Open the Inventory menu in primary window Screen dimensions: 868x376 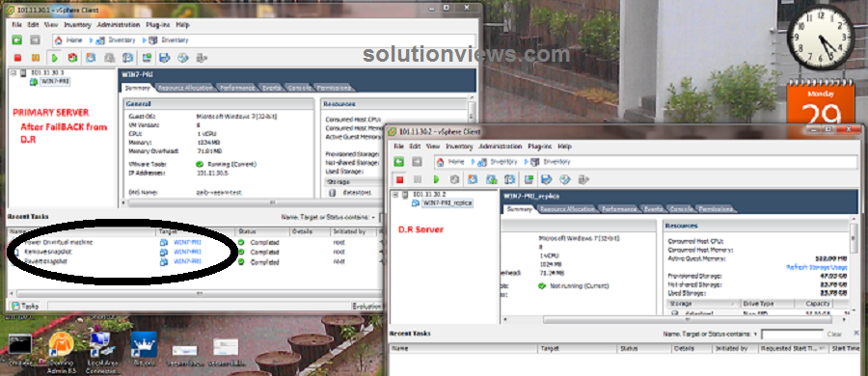pos(77,25)
